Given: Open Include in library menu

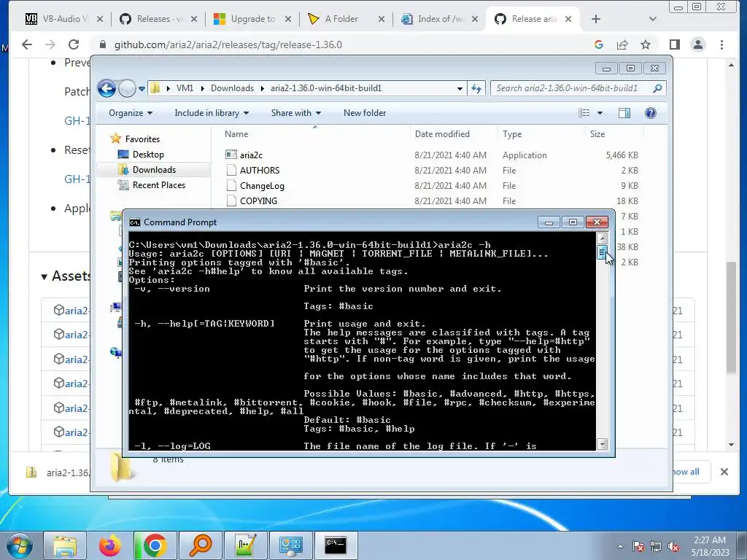Looking at the screenshot, I should pyautogui.click(x=212, y=113).
